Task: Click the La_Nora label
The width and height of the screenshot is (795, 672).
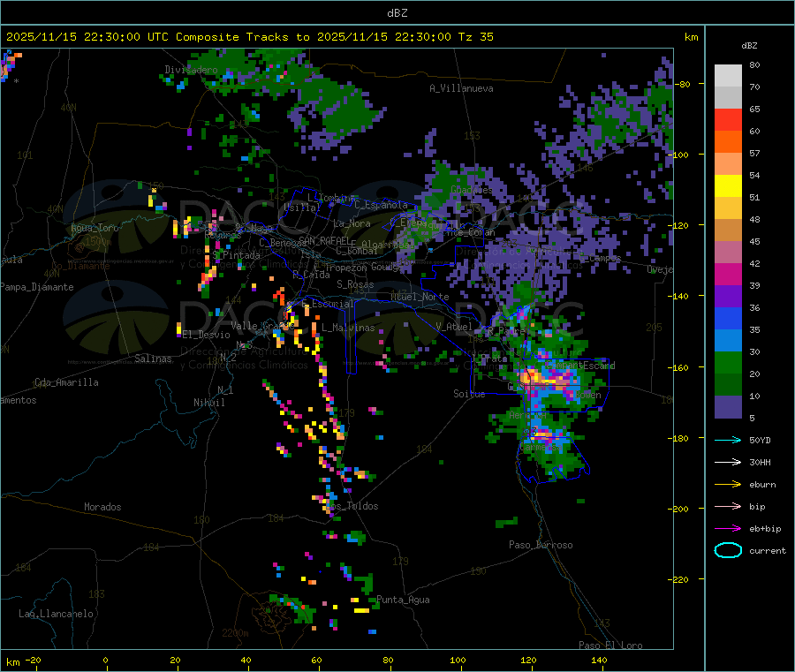Action: [x=352, y=223]
